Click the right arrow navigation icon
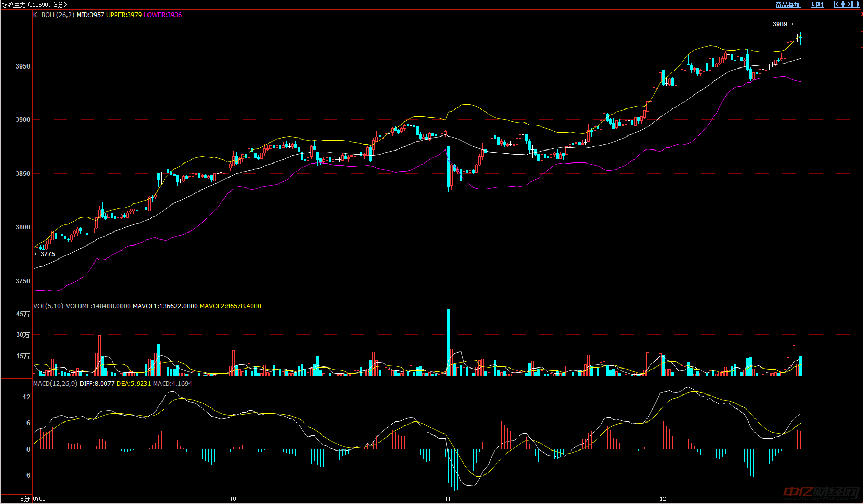The width and height of the screenshot is (863, 504). pos(847,4)
